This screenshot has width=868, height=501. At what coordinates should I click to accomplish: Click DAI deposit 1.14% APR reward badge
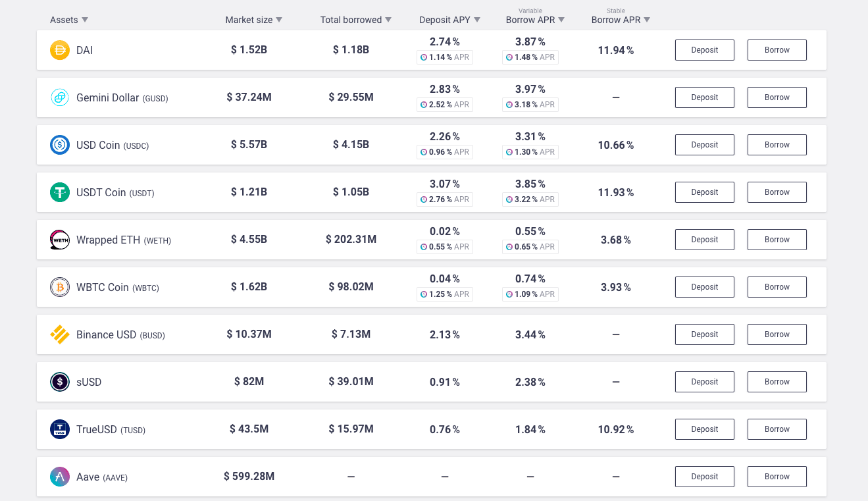point(445,57)
